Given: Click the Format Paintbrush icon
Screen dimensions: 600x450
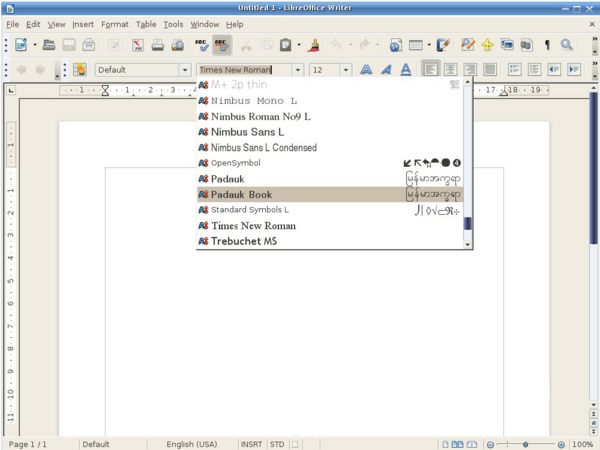Looking at the screenshot, I should 313,45.
